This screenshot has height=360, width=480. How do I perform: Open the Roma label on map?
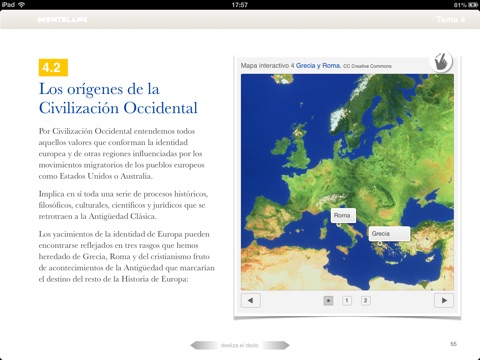[343, 216]
